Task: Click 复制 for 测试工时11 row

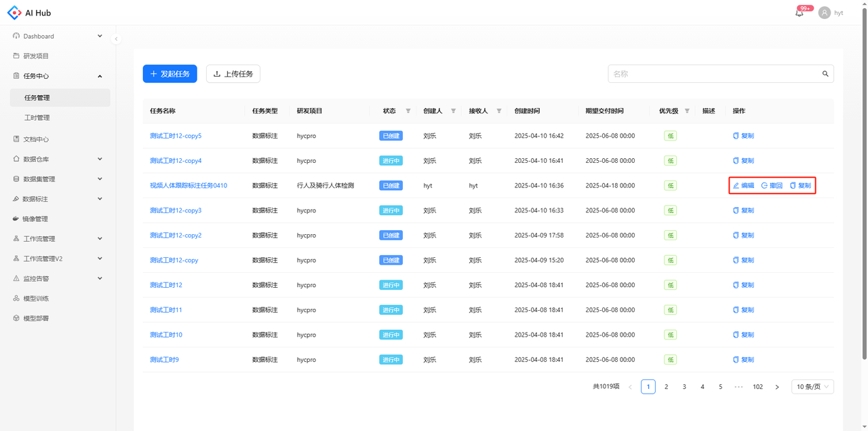Action: coord(743,310)
